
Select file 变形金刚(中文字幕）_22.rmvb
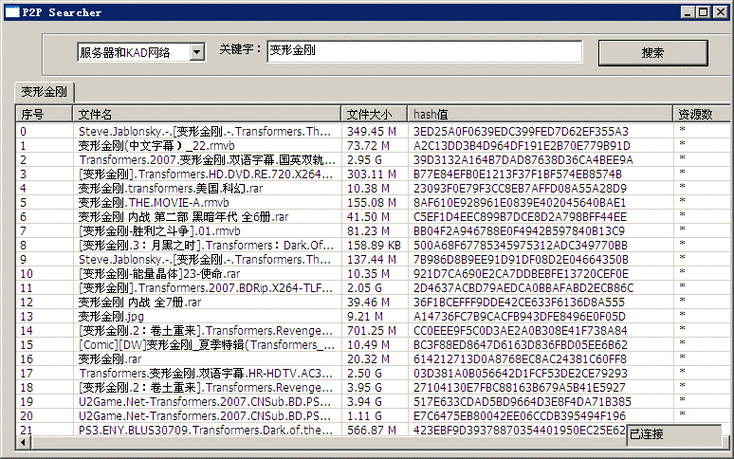[x=156, y=146]
